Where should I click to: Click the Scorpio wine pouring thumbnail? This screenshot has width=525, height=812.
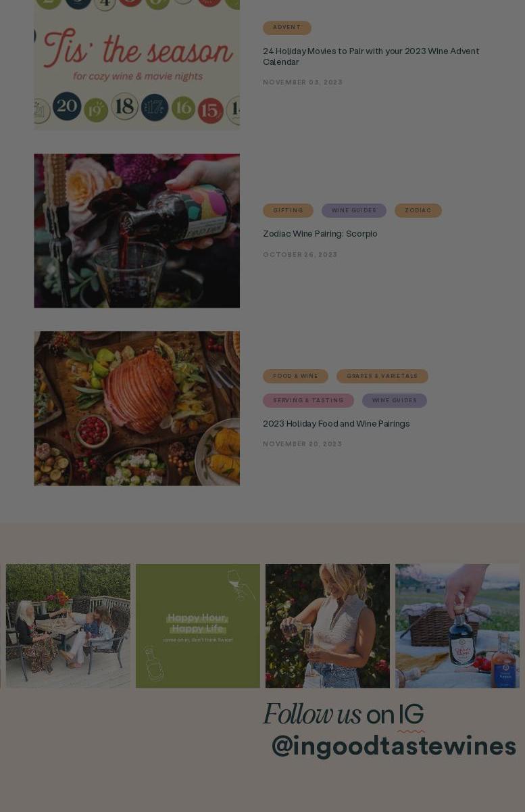pos(136,231)
